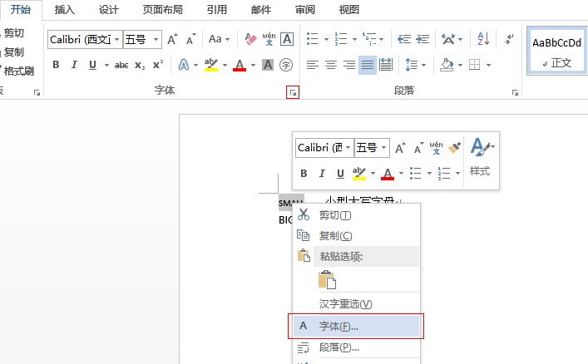Apply superscript formatting from ribbon
Screen dimensions: 588x364
[x=157, y=65]
